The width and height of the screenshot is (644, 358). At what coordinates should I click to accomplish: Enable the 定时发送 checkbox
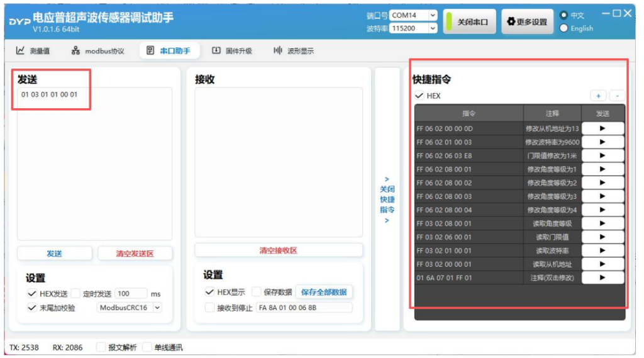point(76,294)
